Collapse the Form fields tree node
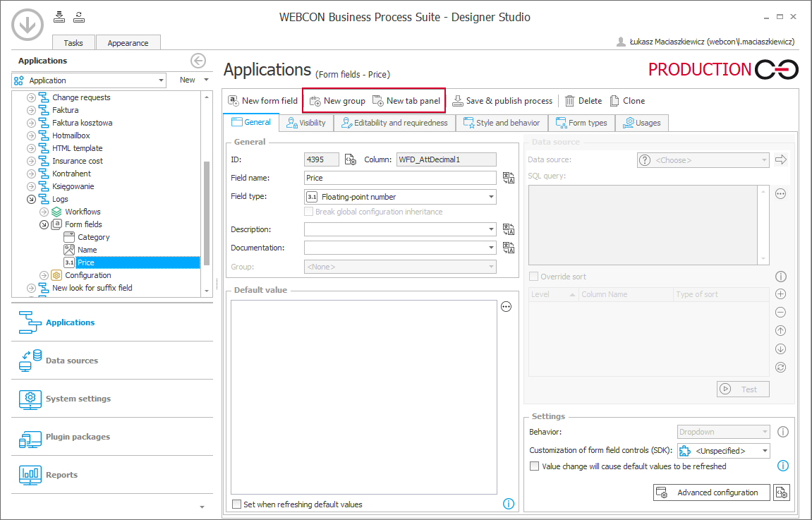The image size is (812, 520). (44, 224)
